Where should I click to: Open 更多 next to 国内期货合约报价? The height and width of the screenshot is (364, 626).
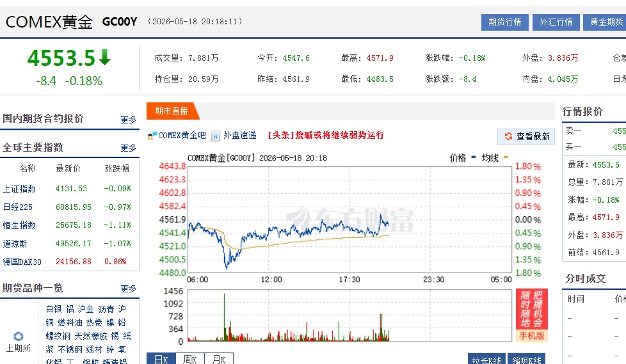129,120
